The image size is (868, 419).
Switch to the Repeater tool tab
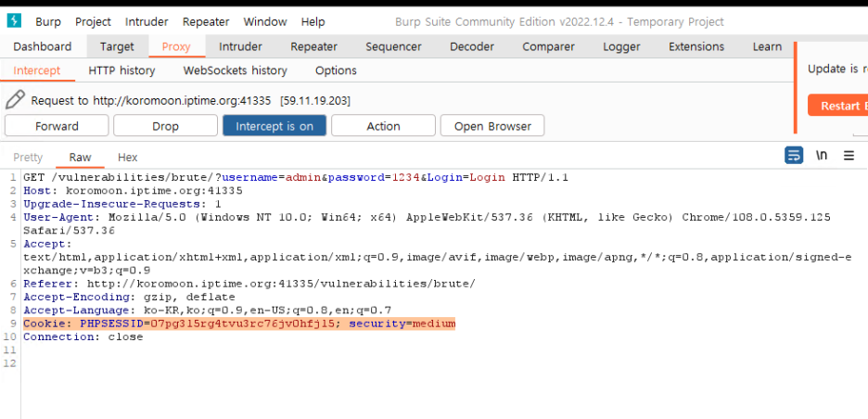click(313, 46)
